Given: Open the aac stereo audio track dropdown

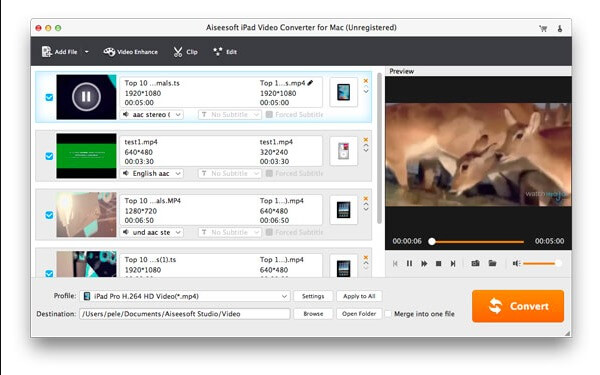Looking at the screenshot, I should [x=152, y=114].
